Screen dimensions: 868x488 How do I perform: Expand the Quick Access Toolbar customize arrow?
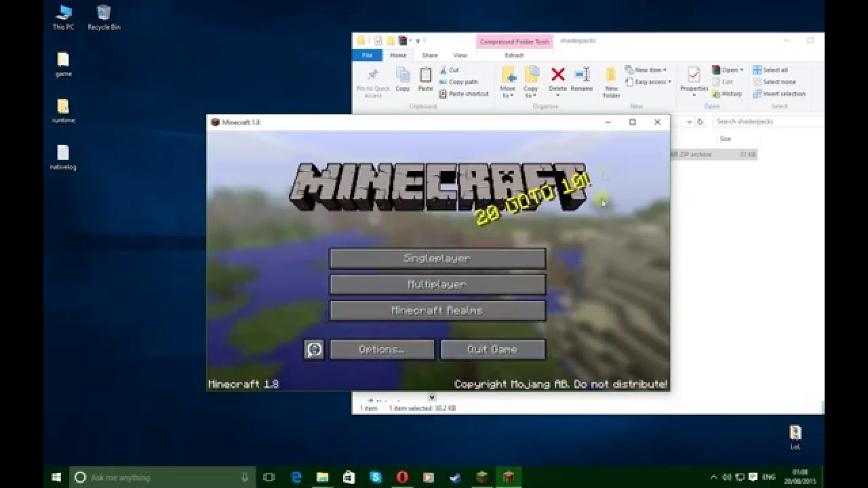click(418, 41)
